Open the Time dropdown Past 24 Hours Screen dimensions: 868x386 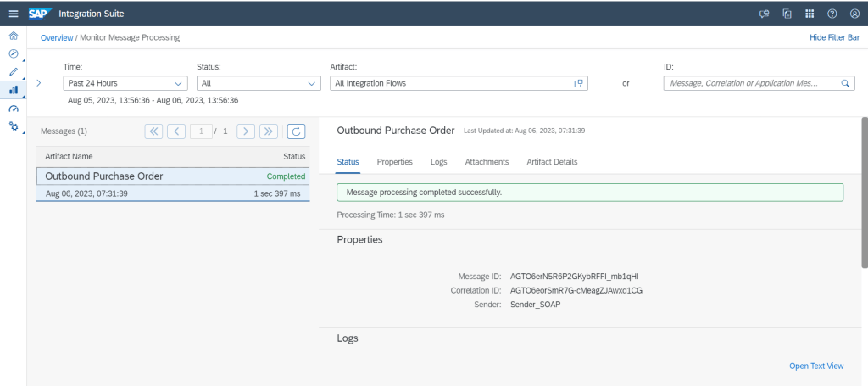tap(125, 83)
